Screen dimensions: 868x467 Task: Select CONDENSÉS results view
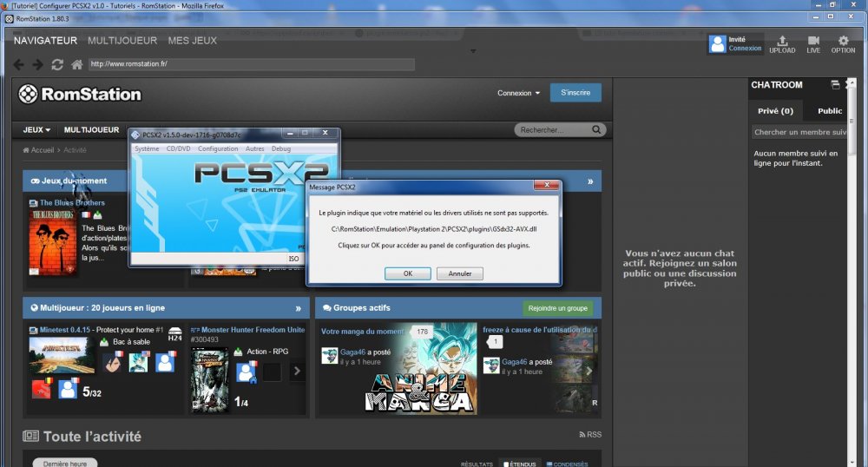568,464
